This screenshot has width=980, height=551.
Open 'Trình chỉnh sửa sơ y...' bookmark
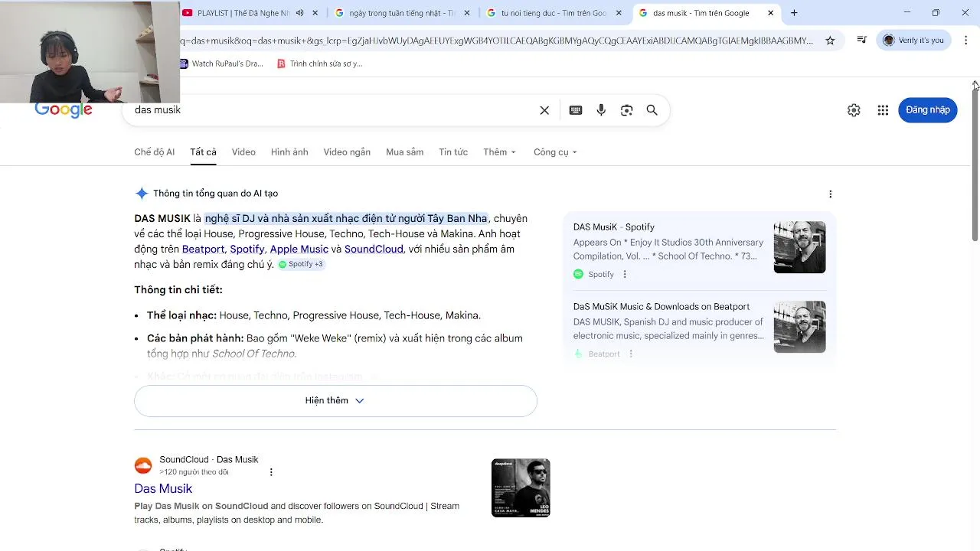(x=320, y=64)
